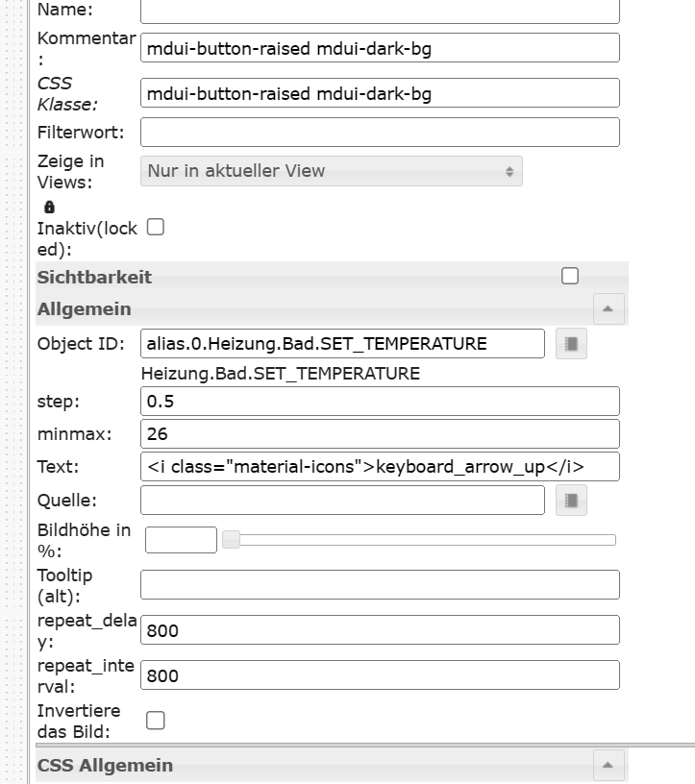Toggle the Inaktiv (locked) checkbox
This screenshot has height=784, width=695.
155,228
